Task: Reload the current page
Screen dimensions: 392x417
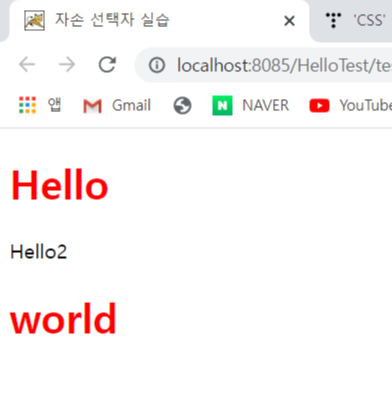Action: pyautogui.click(x=107, y=64)
